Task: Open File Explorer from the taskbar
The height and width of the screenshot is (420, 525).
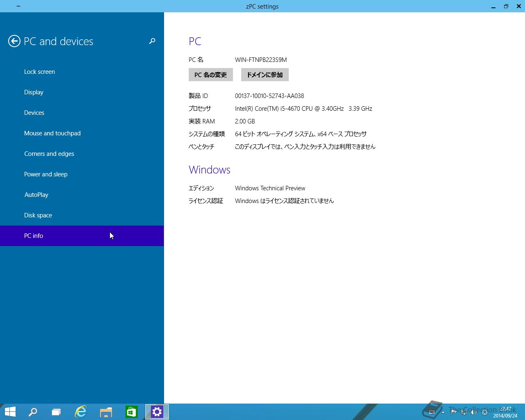Action: tap(106, 412)
